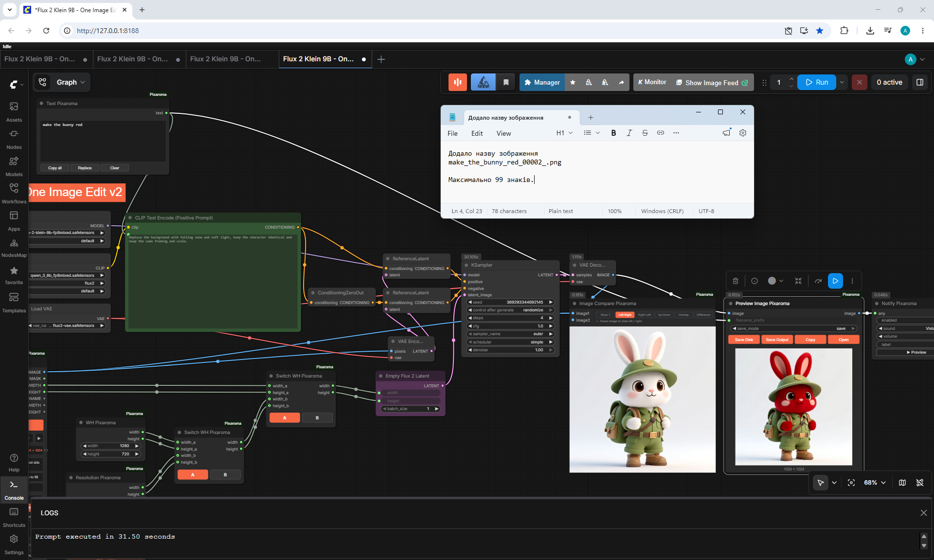
Task: Collapse the selected node via toolbar icon
Action: pos(798,281)
